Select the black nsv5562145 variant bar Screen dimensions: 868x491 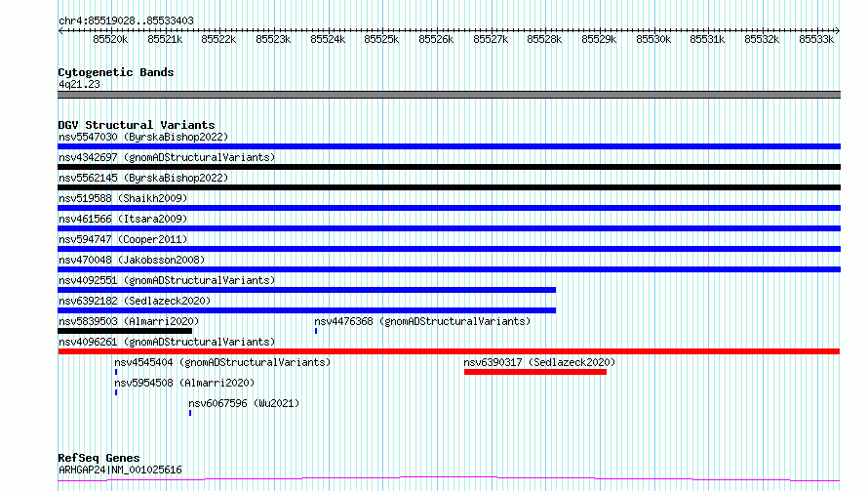pos(449,187)
